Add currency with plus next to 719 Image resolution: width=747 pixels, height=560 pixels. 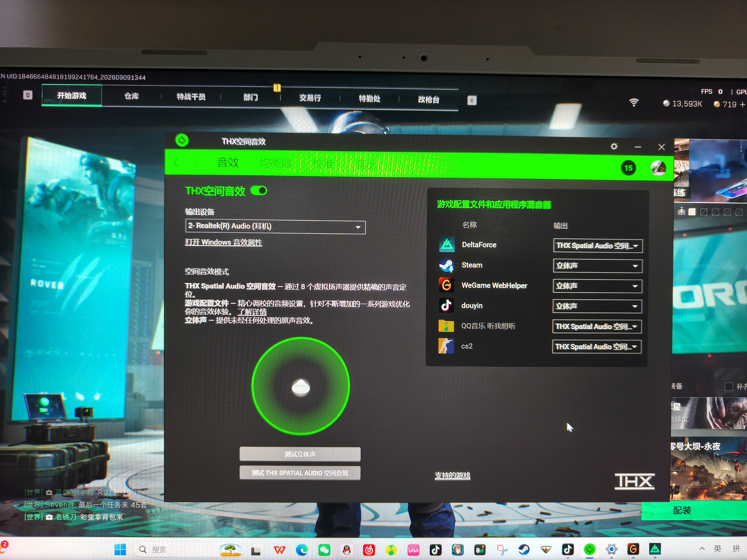(x=742, y=105)
